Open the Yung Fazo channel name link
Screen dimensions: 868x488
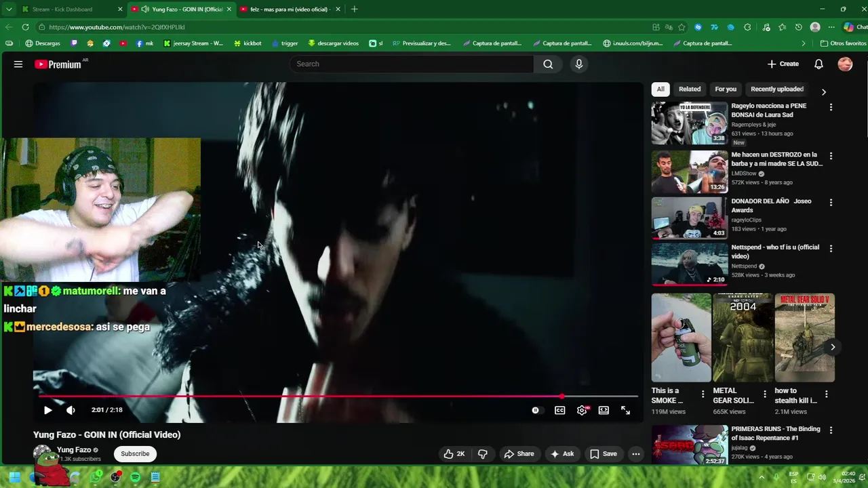coord(74,449)
